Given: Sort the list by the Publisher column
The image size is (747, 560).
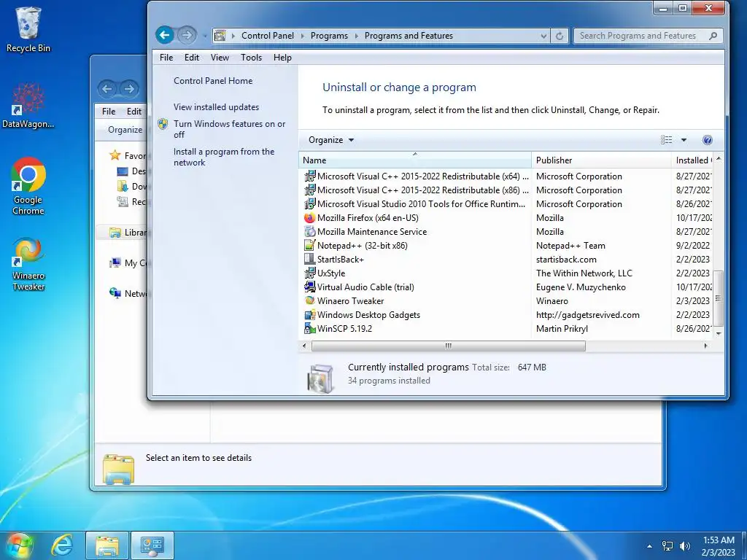Looking at the screenshot, I should pyautogui.click(x=601, y=160).
